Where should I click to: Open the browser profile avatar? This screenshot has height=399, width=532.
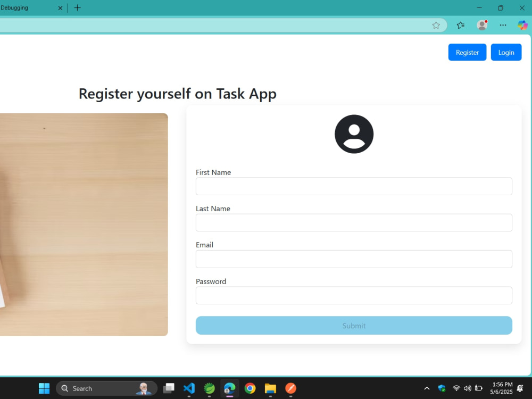click(482, 25)
